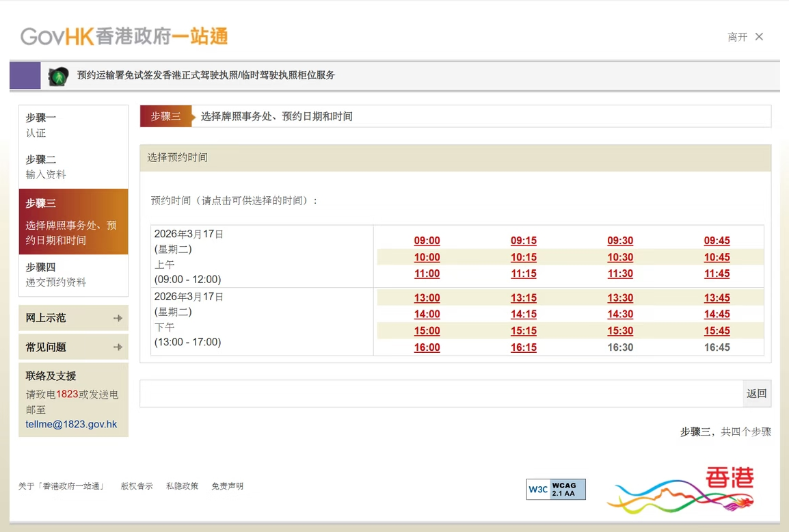Book the 11:45 appointment slot

(x=717, y=274)
